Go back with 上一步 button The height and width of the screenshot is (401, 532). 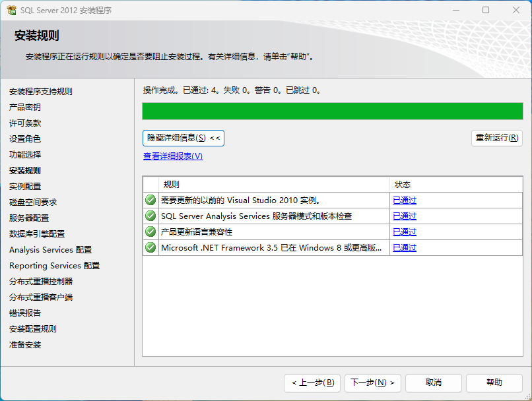pyautogui.click(x=312, y=383)
